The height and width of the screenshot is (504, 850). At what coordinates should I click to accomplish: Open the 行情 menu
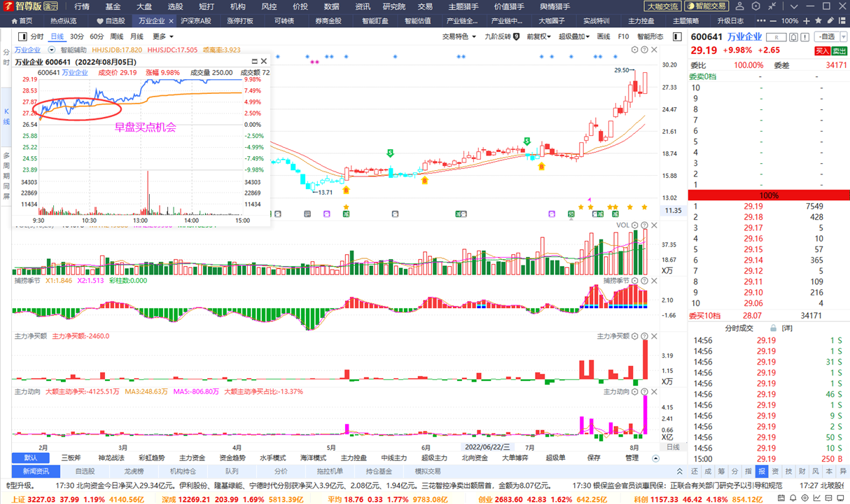coord(82,6)
